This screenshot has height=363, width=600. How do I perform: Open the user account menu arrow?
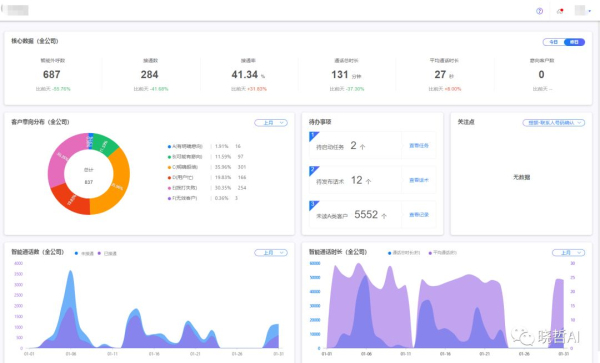pos(589,11)
